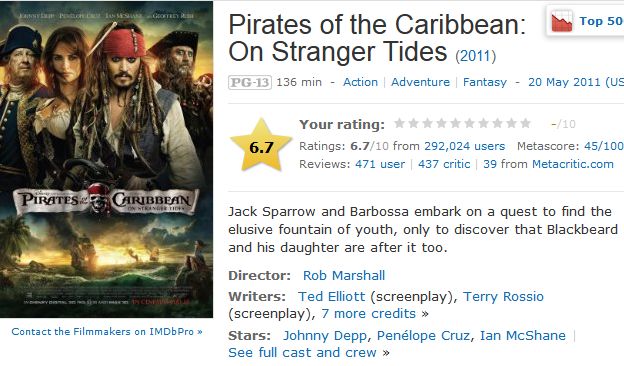
Task: View the 292,024 users ratings breakdown
Action: click(x=464, y=146)
